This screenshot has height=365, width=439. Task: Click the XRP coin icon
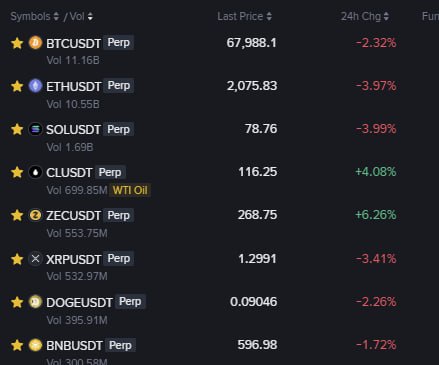coord(35,259)
